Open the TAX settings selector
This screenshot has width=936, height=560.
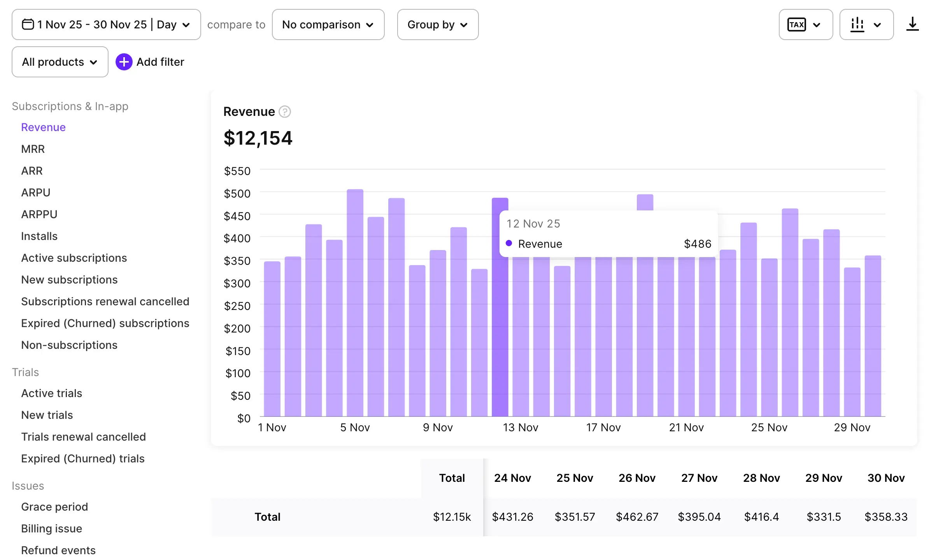(x=805, y=24)
